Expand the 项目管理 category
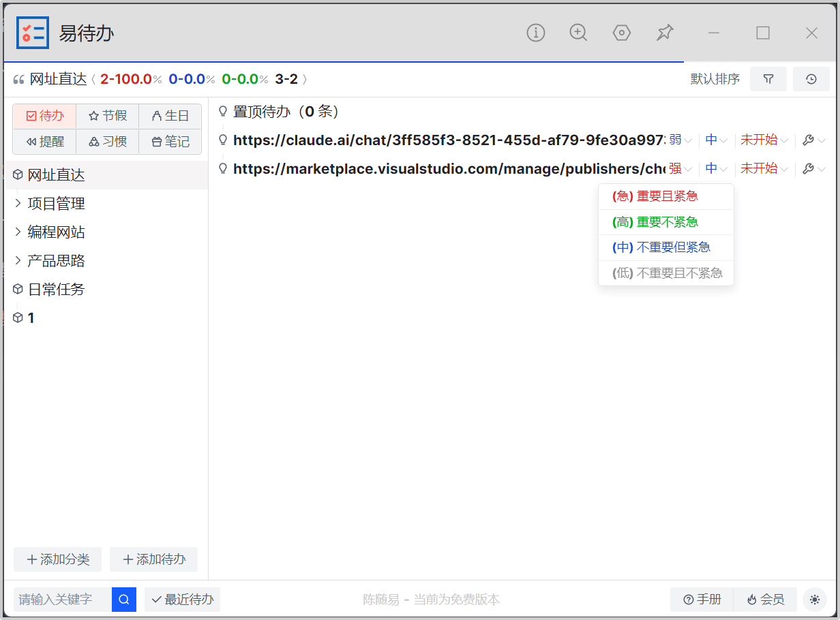Image resolution: width=840 pixels, height=620 pixels. pyautogui.click(x=18, y=204)
